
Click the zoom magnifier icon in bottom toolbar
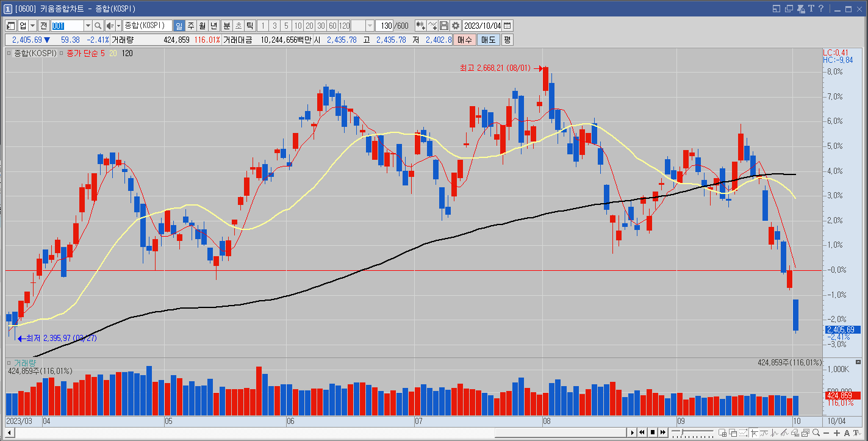pos(816,432)
